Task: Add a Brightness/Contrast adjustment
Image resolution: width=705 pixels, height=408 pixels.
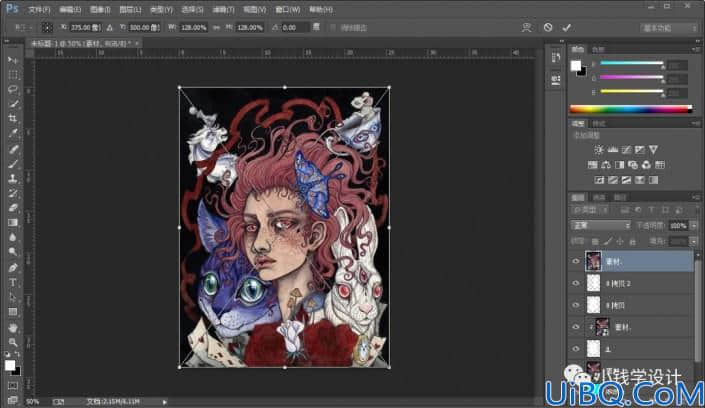Action: (599, 150)
